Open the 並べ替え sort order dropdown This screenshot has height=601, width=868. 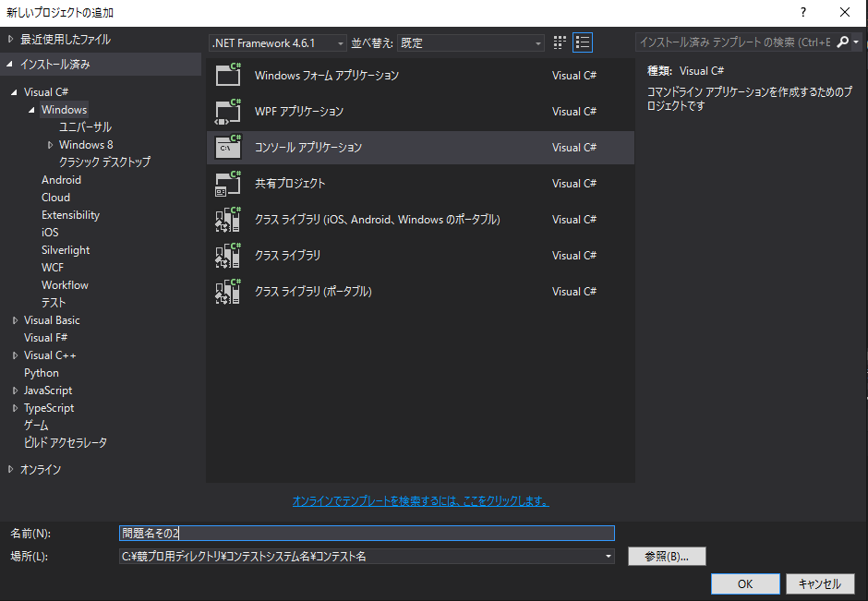point(471,43)
